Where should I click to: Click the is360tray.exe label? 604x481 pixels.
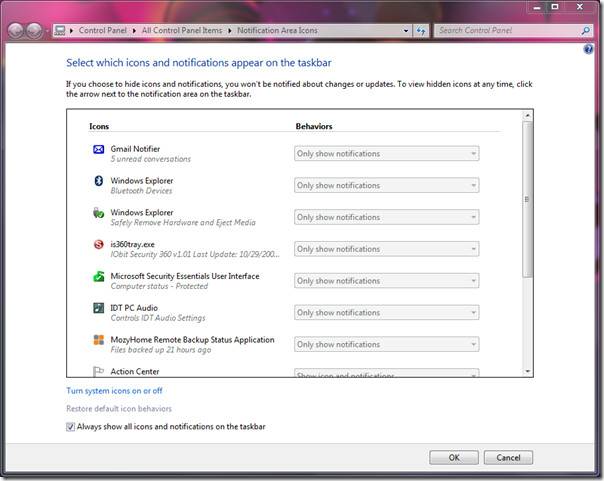(x=133, y=244)
